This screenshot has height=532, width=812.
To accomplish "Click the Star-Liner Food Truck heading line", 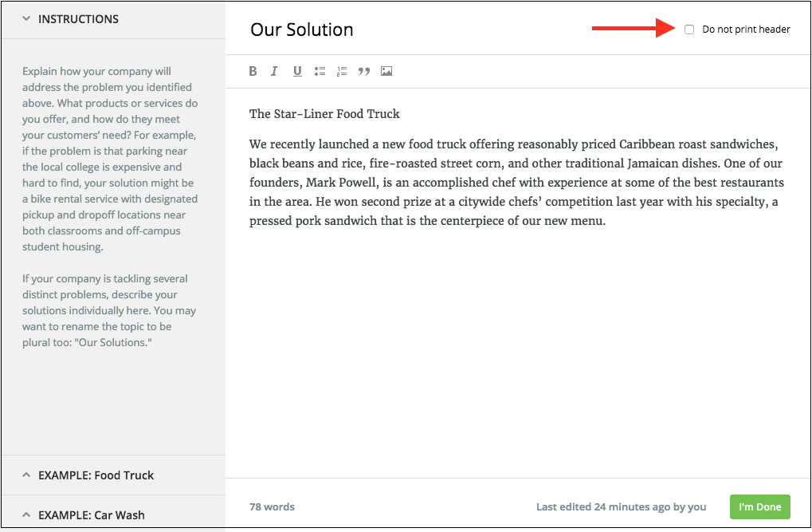I will 324,114.
